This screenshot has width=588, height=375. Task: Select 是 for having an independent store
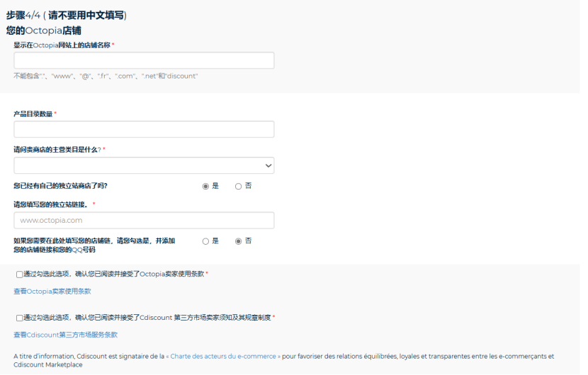[205, 186]
